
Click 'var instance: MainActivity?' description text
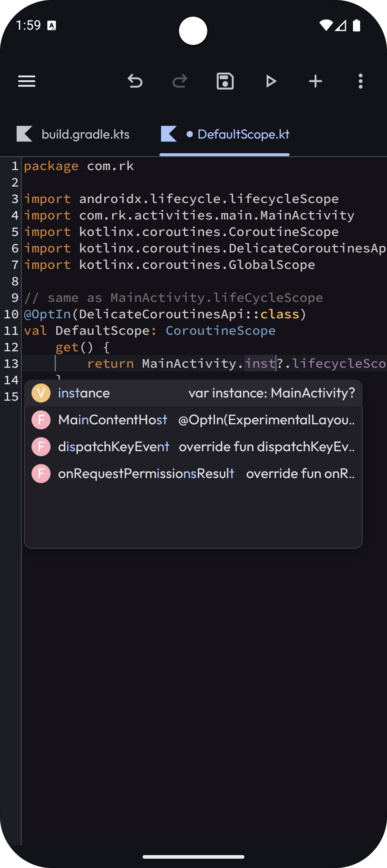pyautogui.click(x=272, y=393)
